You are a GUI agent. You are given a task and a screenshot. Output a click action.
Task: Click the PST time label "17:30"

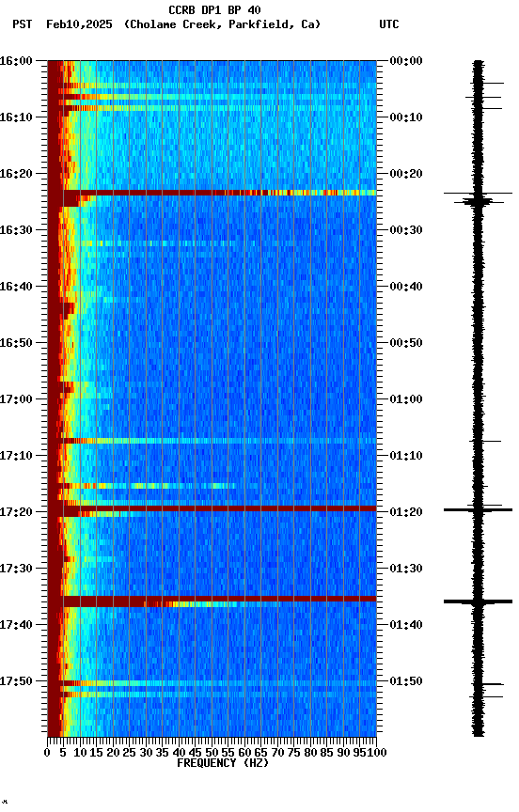tap(16, 569)
